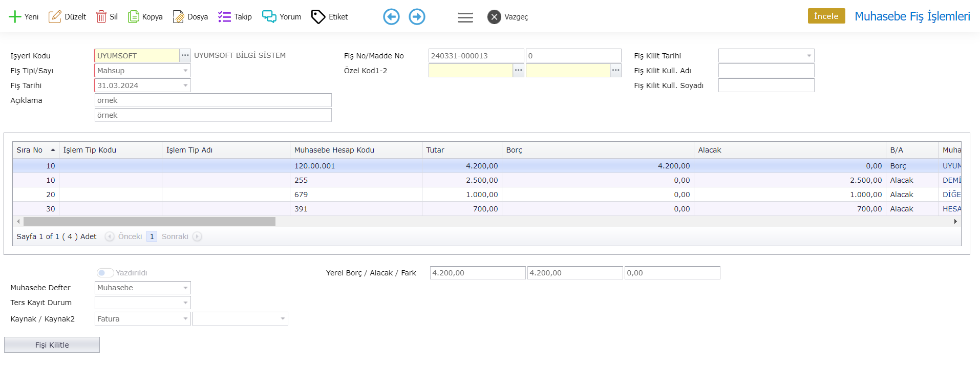This screenshot has height=366, width=980.
Task: Click the Düzelt edit pencil icon
Action: pos(55,17)
